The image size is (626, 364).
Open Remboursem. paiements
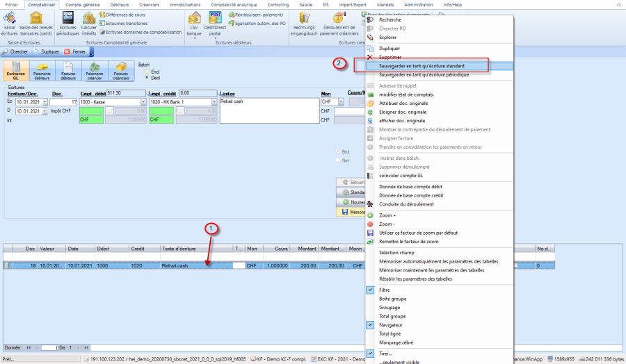(x=256, y=15)
